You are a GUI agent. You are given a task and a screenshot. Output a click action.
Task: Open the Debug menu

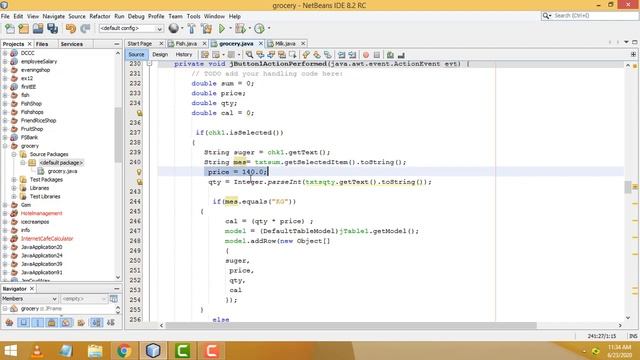(x=136, y=16)
